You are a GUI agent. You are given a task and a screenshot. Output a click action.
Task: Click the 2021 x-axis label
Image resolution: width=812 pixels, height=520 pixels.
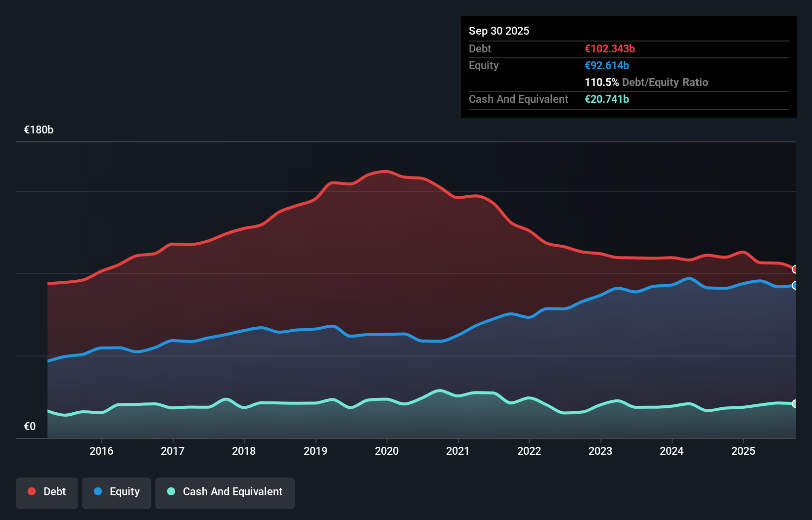click(x=458, y=451)
